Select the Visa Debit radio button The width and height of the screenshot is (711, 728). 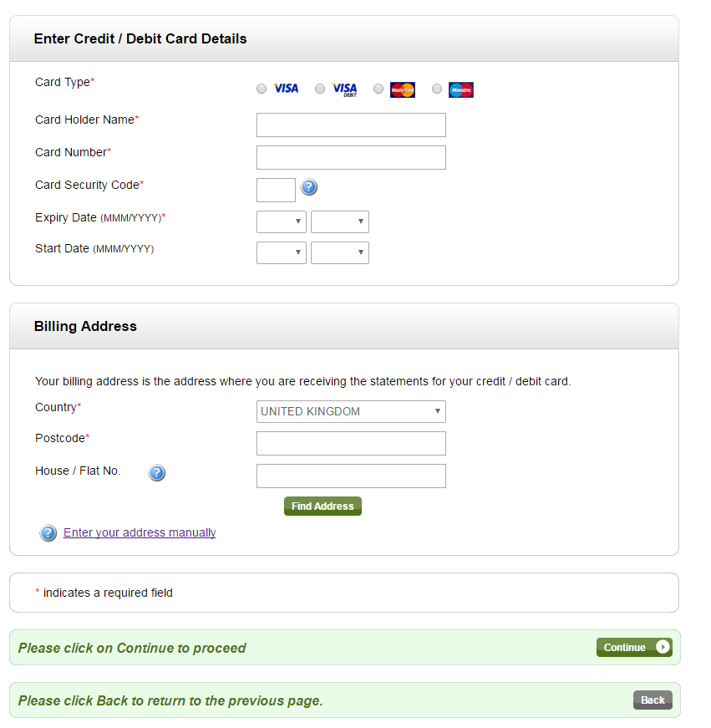[x=320, y=89]
